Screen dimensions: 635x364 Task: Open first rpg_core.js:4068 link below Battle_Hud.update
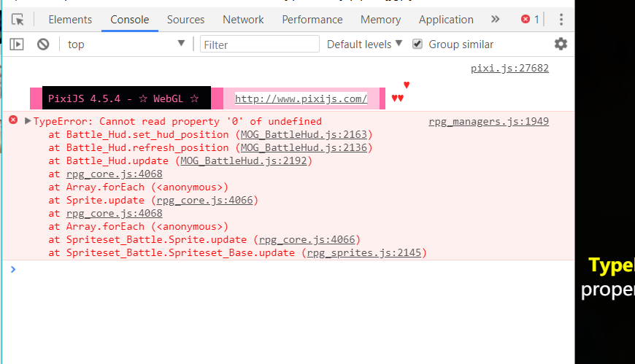(x=114, y=174)
